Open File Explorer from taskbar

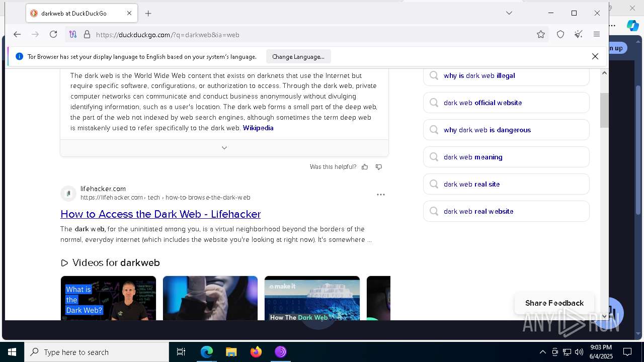coord(231,352)
